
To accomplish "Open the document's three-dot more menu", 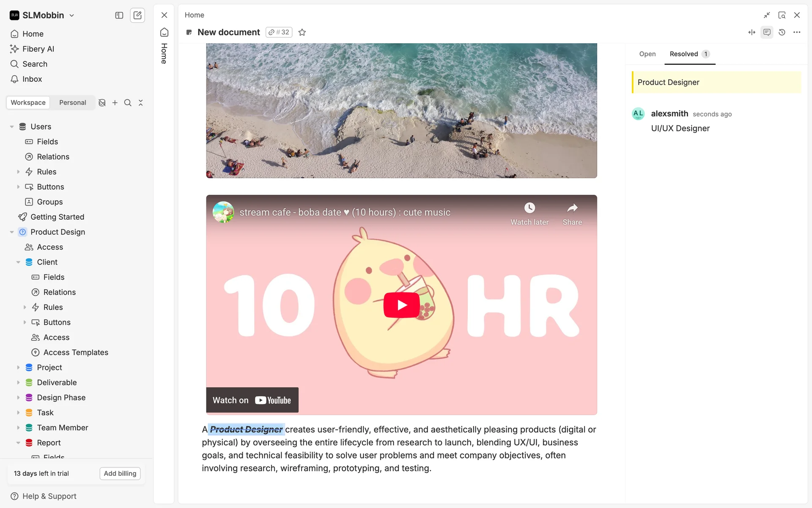I will (797, 32).
